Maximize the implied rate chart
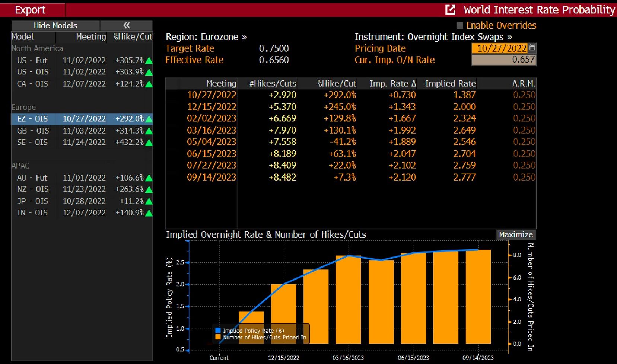This screenshot has width=617, height=364. (x=516, y=234)
